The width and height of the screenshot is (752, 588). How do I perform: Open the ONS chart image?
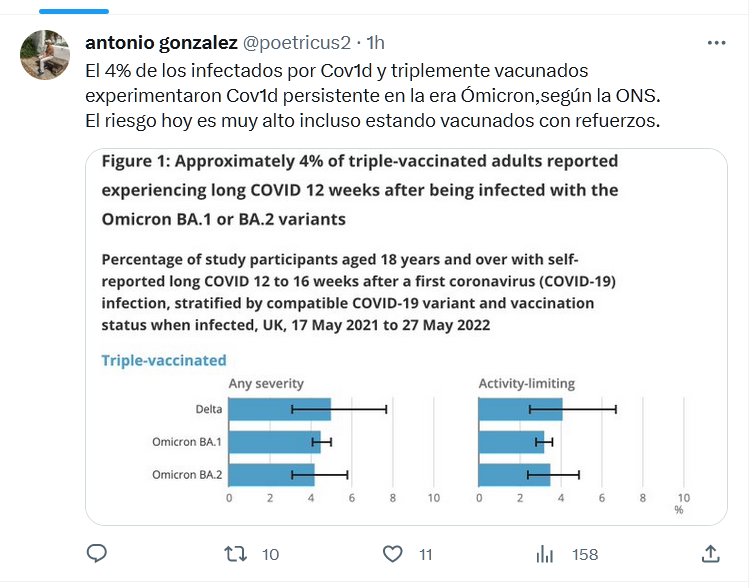tap(405, 336)
